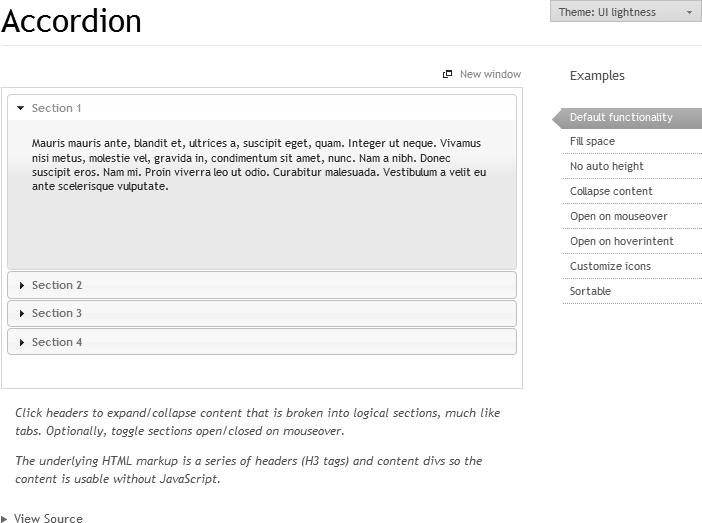Expand Section 3 via its triangle arrow
702x523 pixels.
21,313
